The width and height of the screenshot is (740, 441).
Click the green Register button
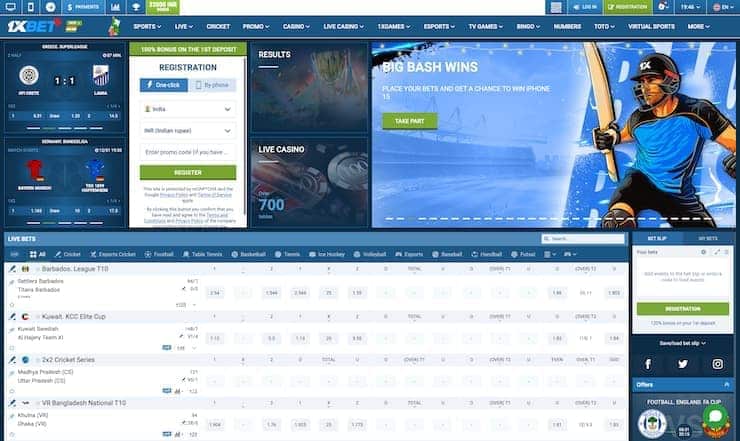tap(188, 172)
